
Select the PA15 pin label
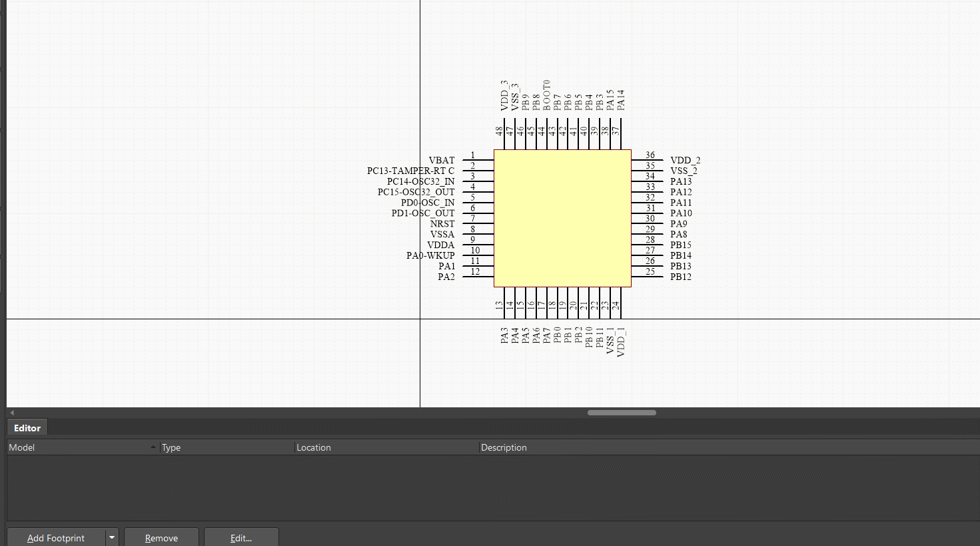[x=610, y=100]
